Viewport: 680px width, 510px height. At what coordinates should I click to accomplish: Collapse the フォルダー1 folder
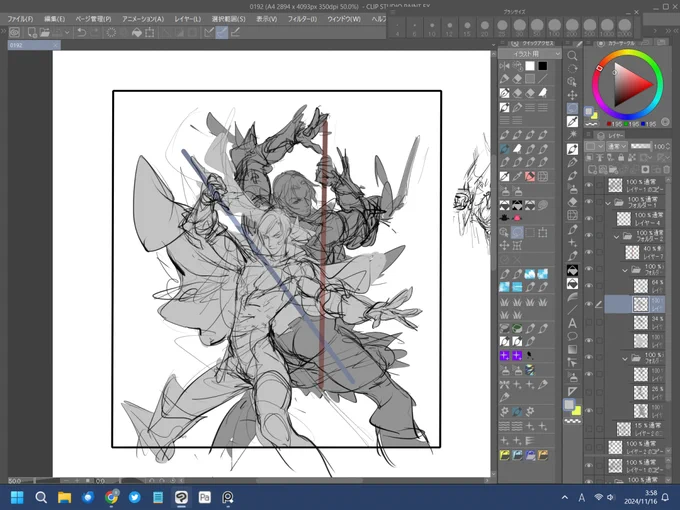tap(608, 203)
